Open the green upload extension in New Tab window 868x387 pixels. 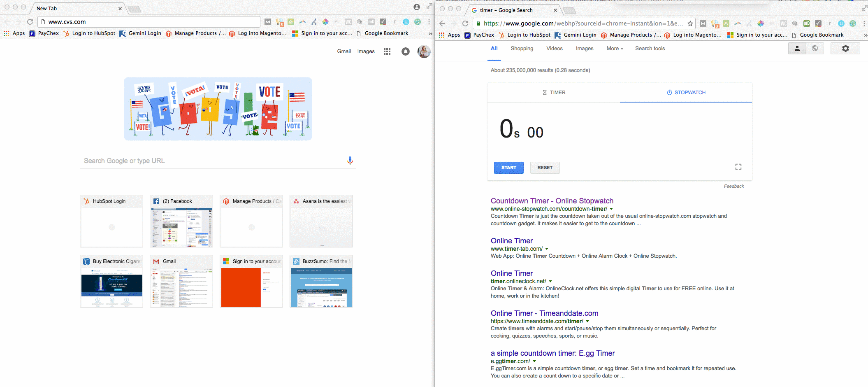point(291,22)
